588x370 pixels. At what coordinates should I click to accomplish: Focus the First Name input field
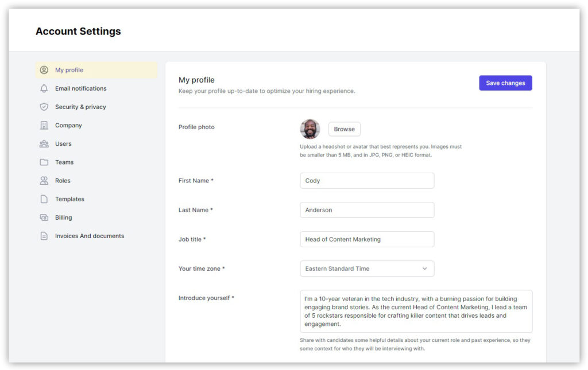pos(367,181)
